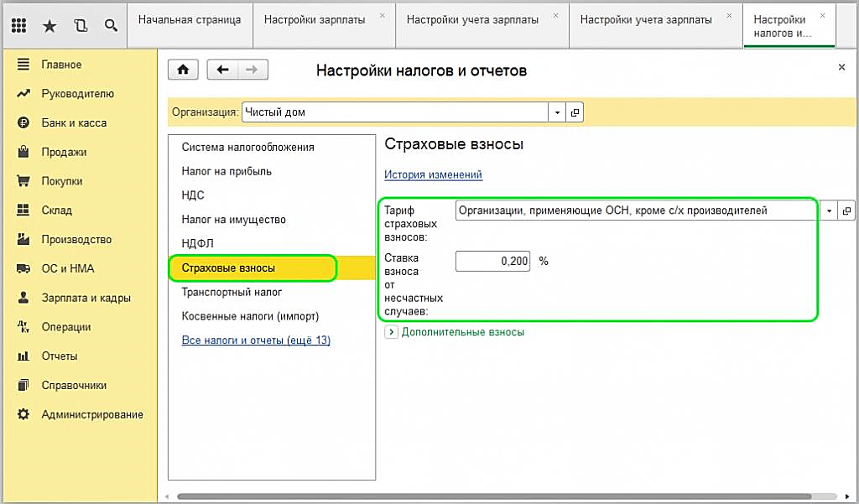Switch to Начальная страница tab

click(x=190, y=25)
